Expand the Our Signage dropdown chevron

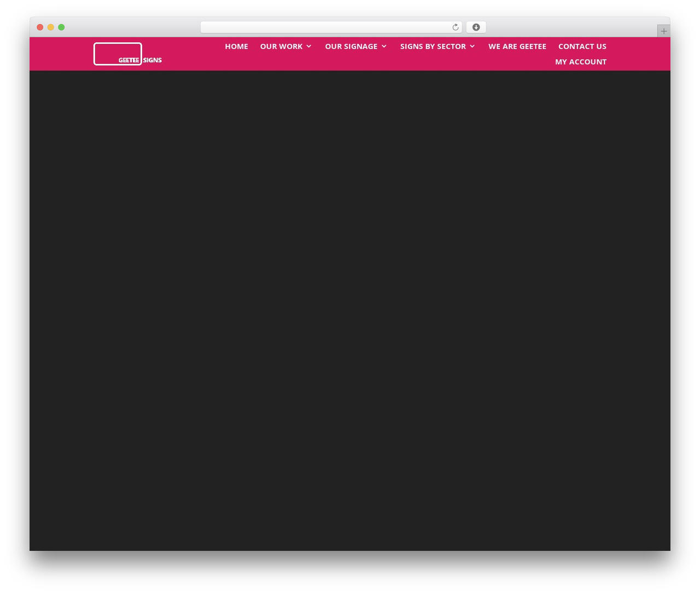(384, 46)
